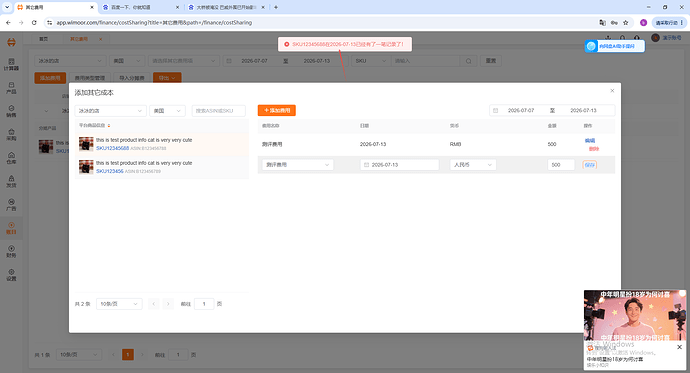Open calendar icon of dialog date range
Image resolution: width=690 pixels, height=373 pixels.
click(x=495, y=110)
